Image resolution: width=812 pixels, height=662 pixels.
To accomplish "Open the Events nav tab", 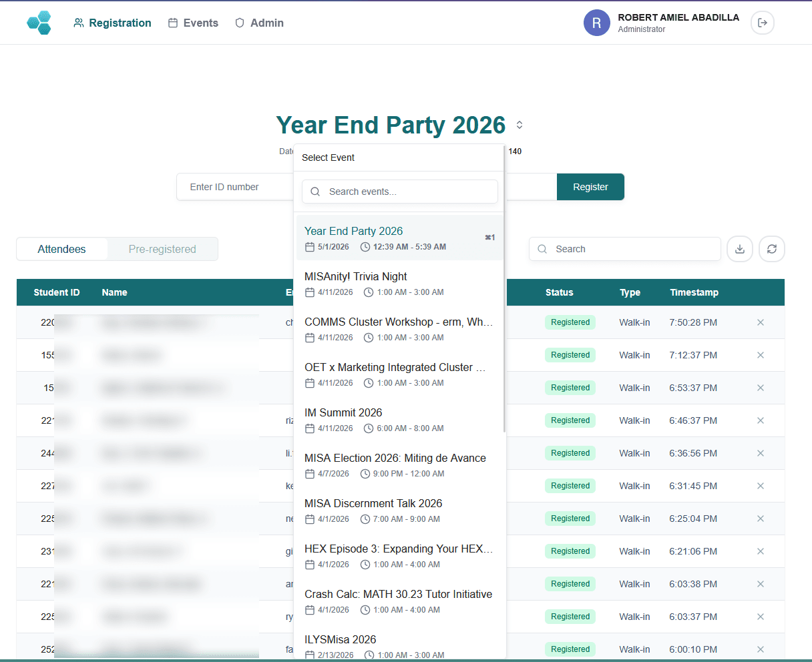I will click(193, 23).
